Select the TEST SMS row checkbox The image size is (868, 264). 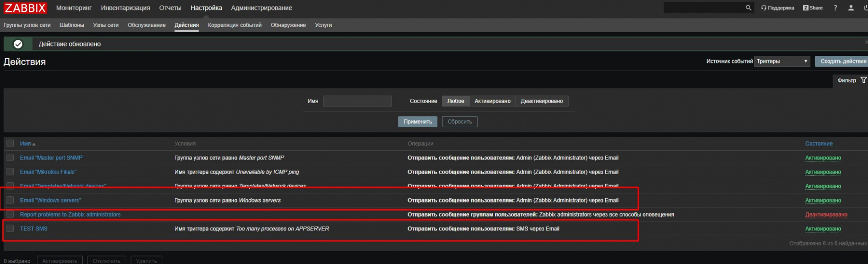click(x=10, y=229)
